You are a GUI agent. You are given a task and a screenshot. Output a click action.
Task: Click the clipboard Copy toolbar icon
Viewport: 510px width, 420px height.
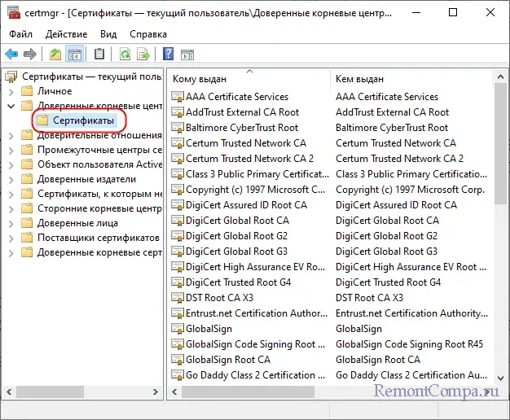tap(99, 55)
